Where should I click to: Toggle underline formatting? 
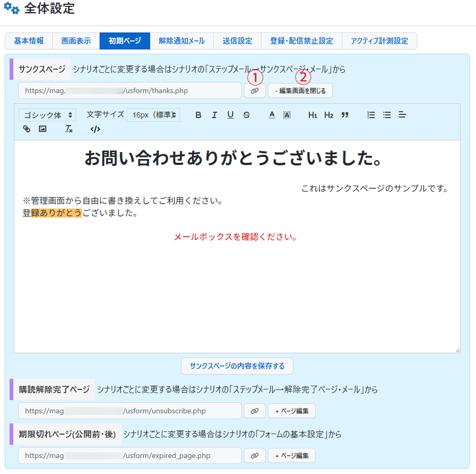pyautogui.click(x=230, y=115)
